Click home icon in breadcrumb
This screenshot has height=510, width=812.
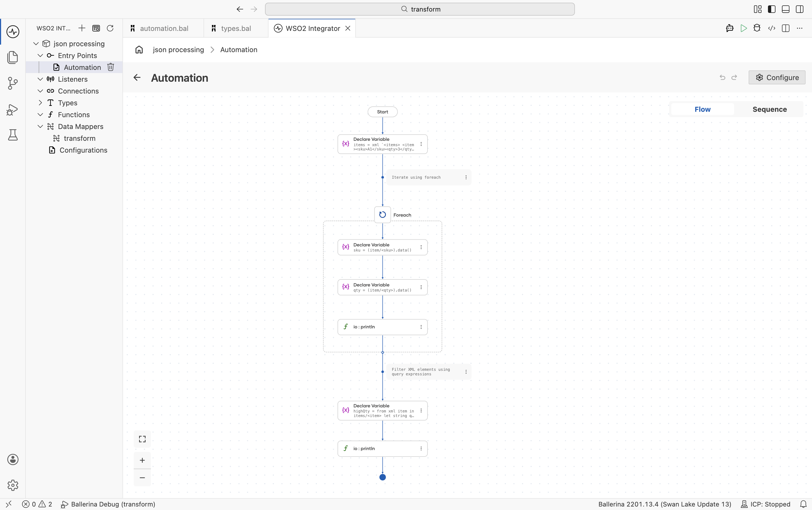pos(139,50)
